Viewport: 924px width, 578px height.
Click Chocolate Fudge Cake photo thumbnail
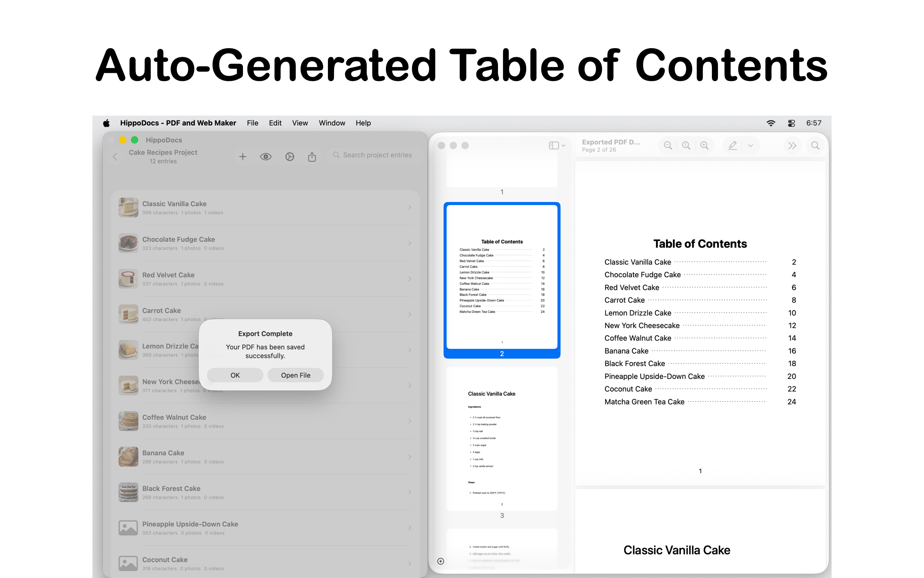click(128, 243)
